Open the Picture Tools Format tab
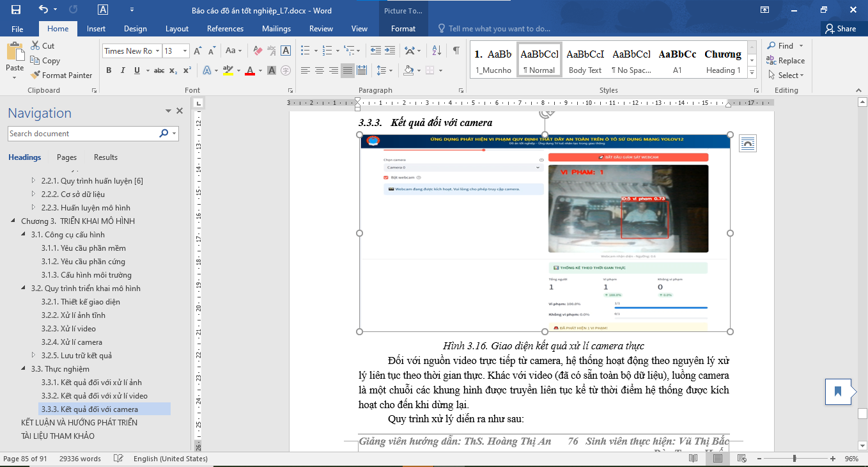 tap(403, 28)
